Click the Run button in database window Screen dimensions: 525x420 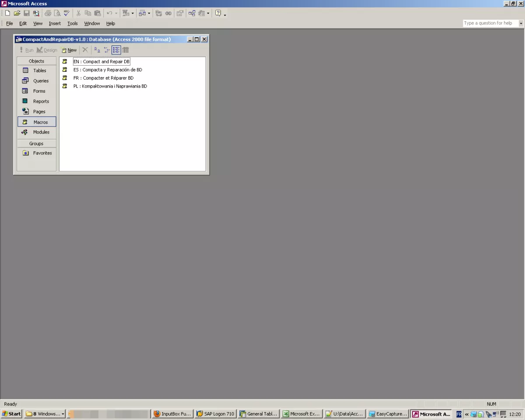[26, 50]
